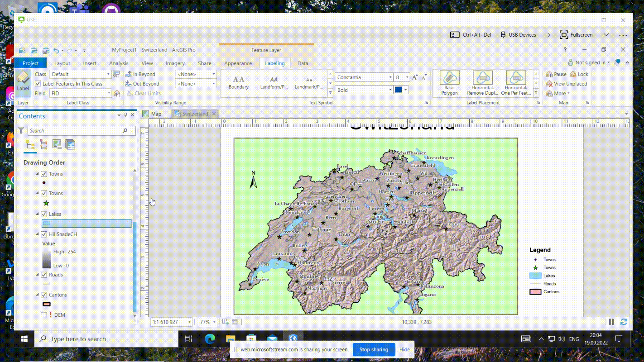644x362 pixels.
Task: Click the Label button in Layer group
Action: click(23, 82)
